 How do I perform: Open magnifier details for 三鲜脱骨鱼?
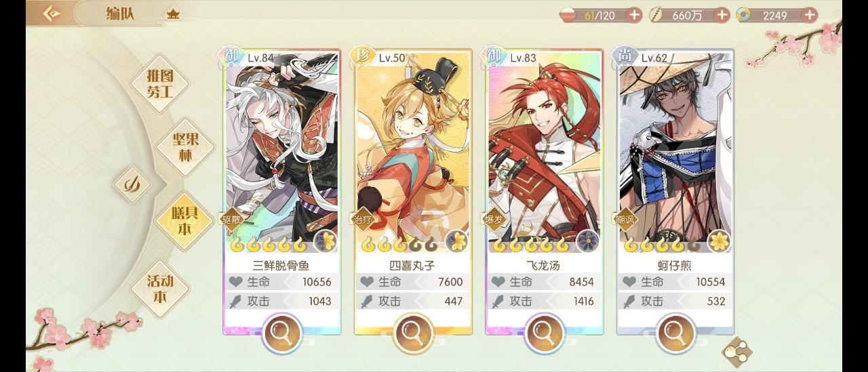[282, 333]
